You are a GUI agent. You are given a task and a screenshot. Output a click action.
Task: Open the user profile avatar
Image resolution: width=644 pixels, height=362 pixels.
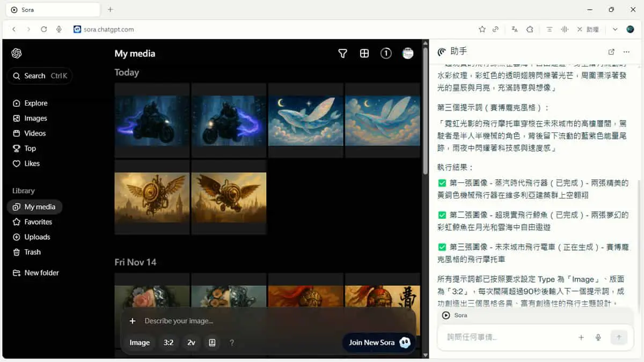coord(408,53)
